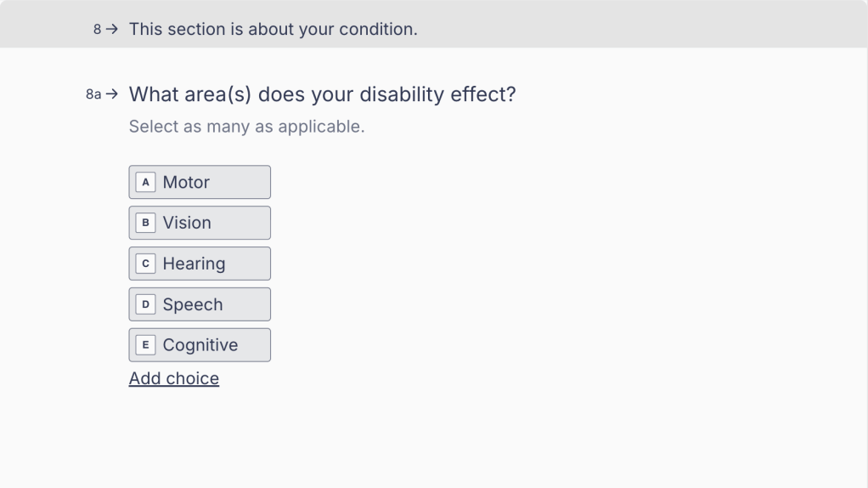Click the word 'Cognitive' in choice E
The width and height of the screenshot is (868, 488).
(200, 345)
